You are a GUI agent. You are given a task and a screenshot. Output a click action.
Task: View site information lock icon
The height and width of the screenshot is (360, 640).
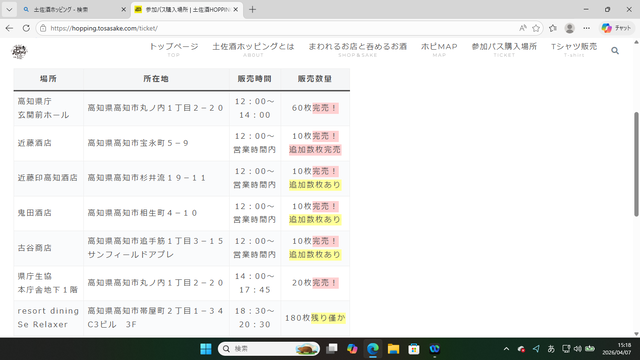coord(42,28)
